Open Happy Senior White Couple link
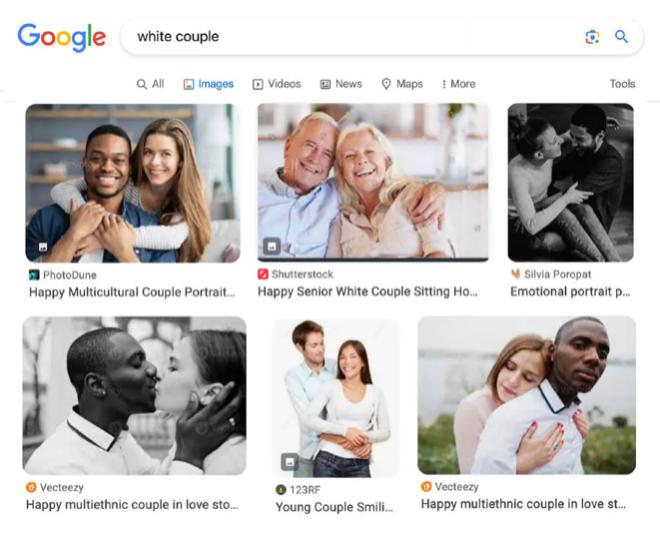The width and height of the screenshot is (660, 550). 367,291
